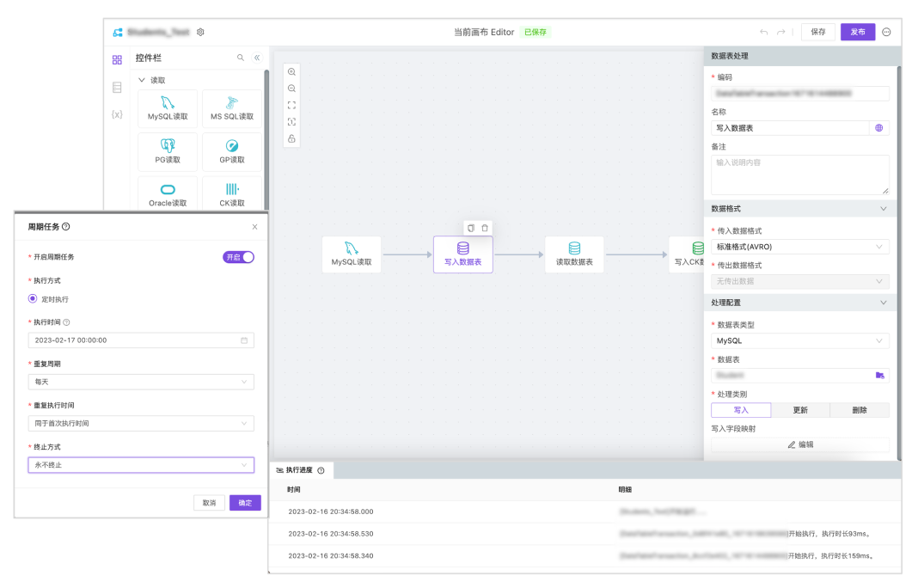Click the 备注 remarks text area
This screenshot has height=588, width=918.
tap(799, 175)
